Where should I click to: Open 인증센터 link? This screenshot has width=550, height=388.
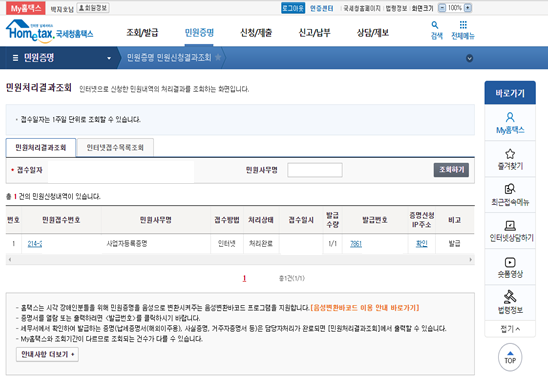[x=321, y=8]
